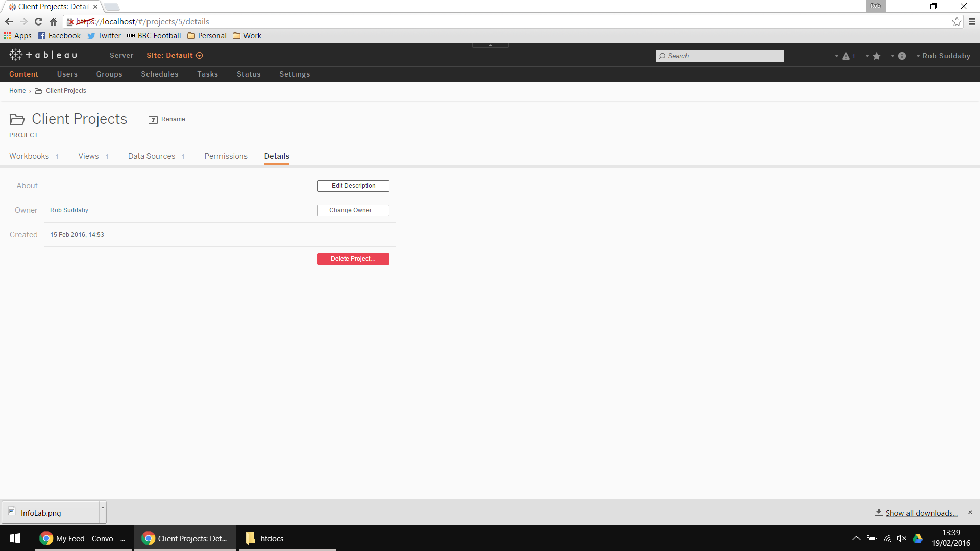Viewport: 980px width, 551px height.
Task: Focus the Tableau Search field
Action: pos(720,56)
